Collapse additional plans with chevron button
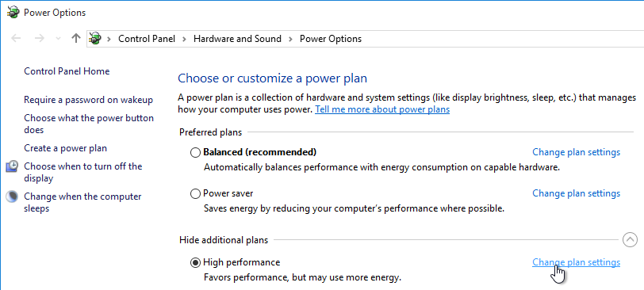Image resolution: width=644 pixels, height=290 pixels. point(630,239)
